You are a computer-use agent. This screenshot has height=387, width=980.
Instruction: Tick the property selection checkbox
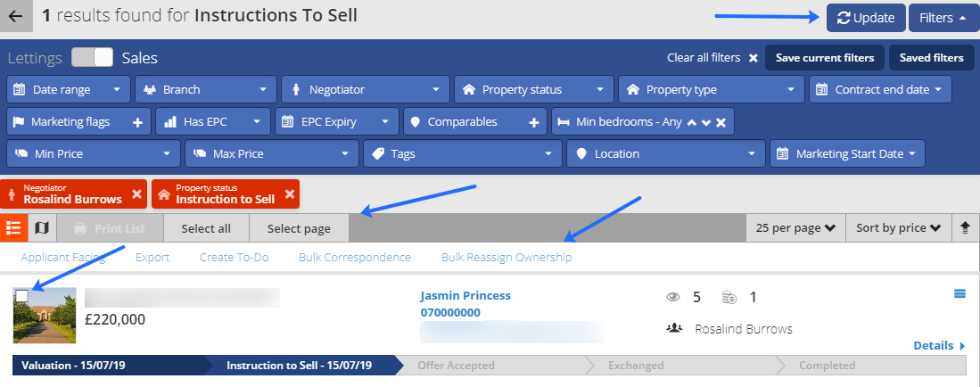(22, 296)
